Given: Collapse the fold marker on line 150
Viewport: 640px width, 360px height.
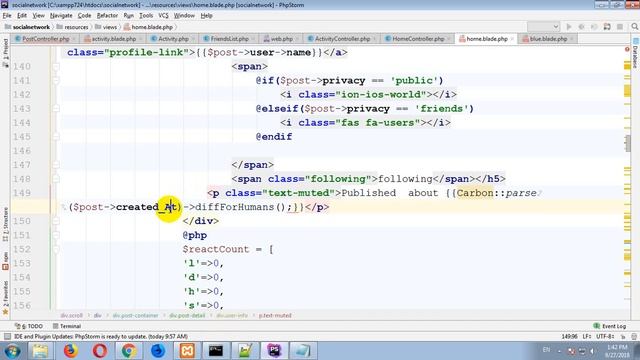Looking at the screenshot, I should click(56, 221).
